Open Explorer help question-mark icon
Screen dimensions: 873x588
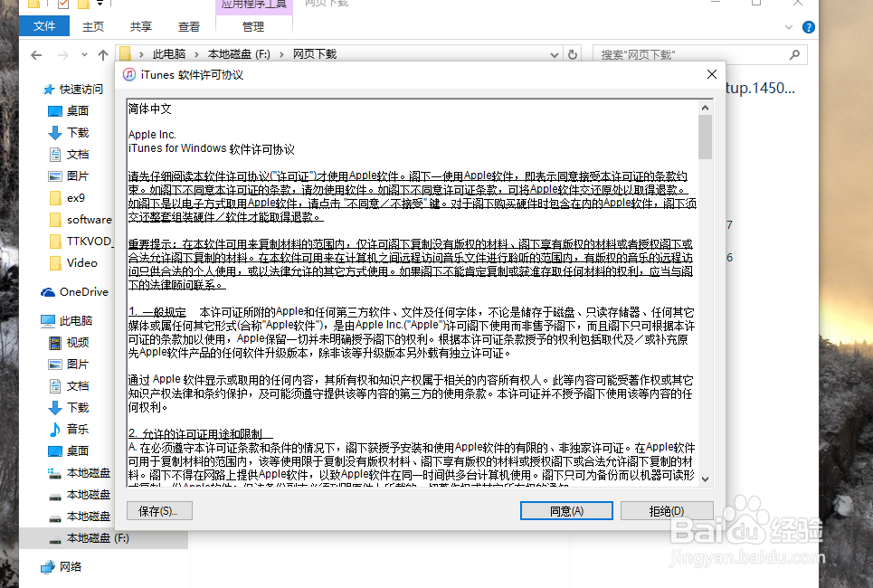(x=809, y=27)
